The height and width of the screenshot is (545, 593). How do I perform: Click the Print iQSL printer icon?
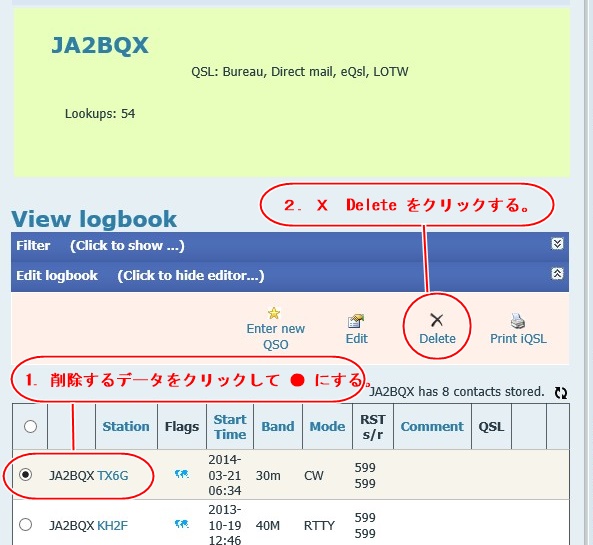(x=517, y=321)
